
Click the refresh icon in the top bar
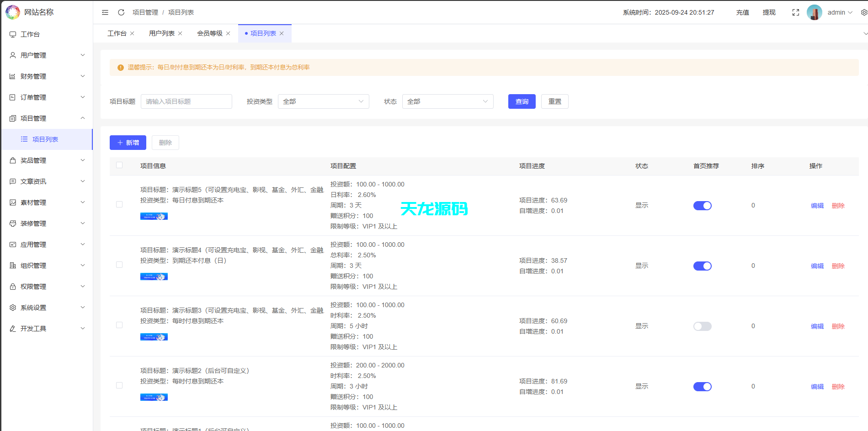[x=121, y=12]
